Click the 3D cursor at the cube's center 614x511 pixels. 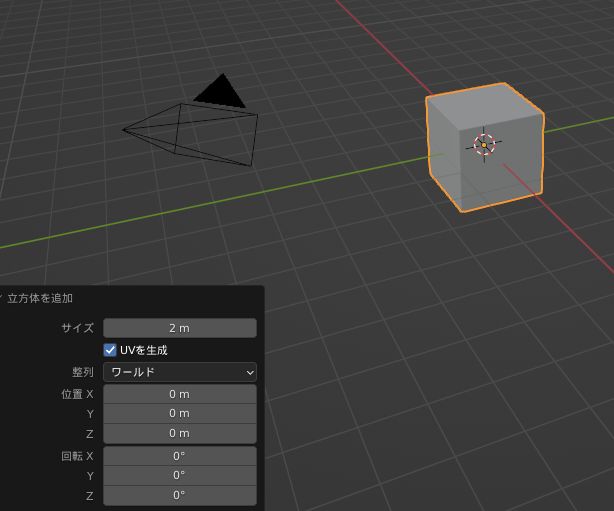(484, 145)
